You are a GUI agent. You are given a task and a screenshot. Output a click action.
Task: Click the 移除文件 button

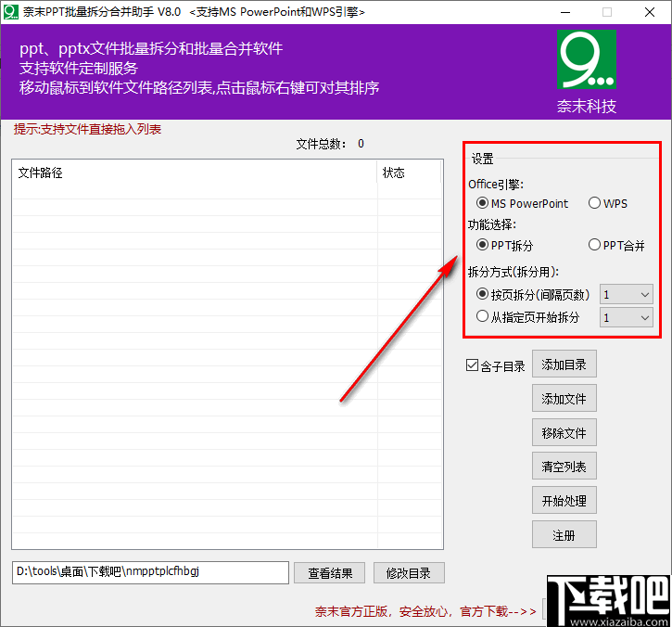pos(564,433)
